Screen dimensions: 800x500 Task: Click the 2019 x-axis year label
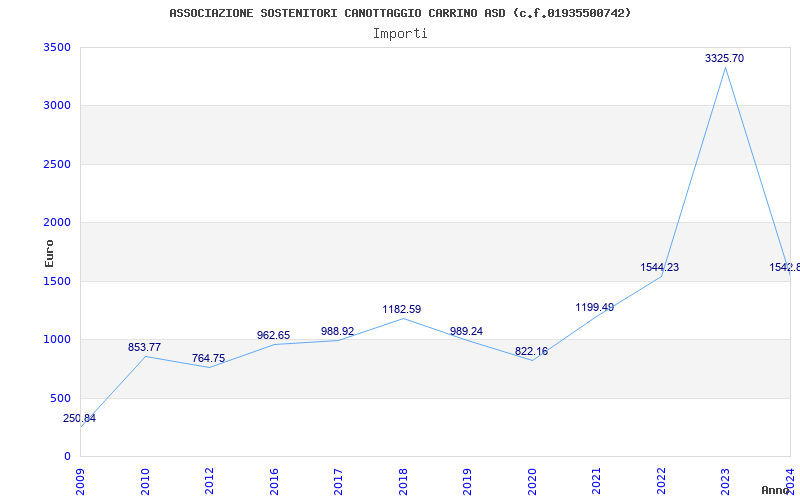click(467, 482)
